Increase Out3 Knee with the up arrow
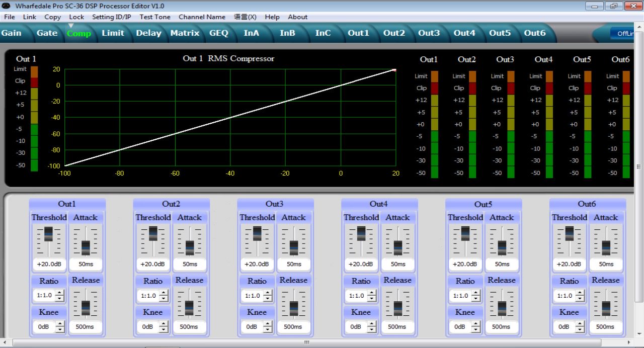The height and width of the screenshot is (348, 644). [x=268, y=324]
